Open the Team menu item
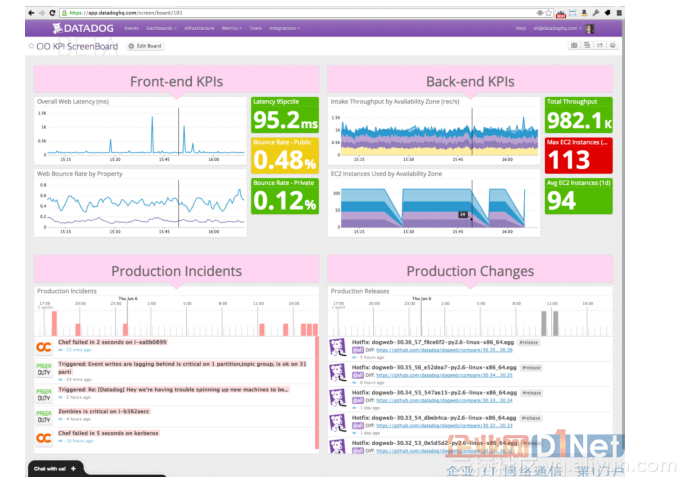 click(x=256, y=28)
